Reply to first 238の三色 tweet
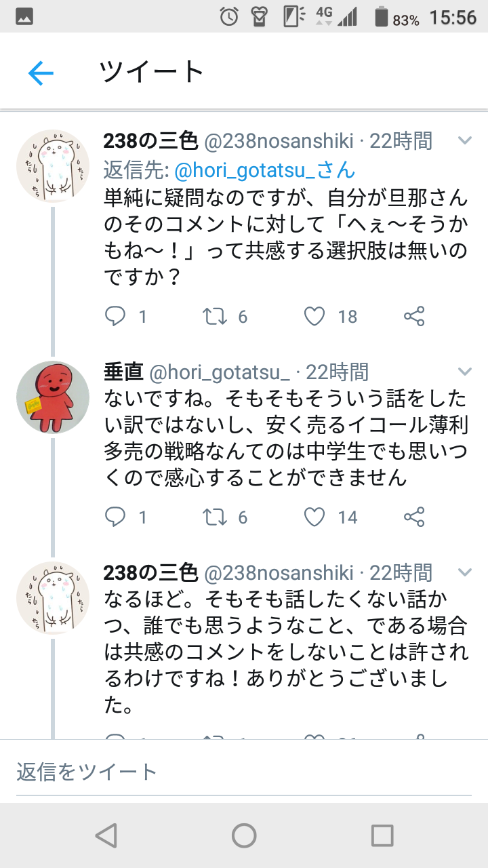 coord(116,316)
